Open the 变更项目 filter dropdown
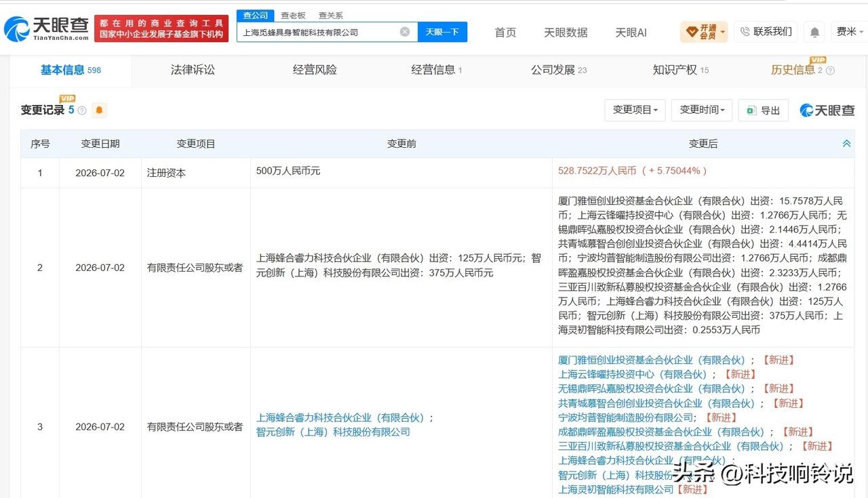The image size is (868, 498). 635,110
